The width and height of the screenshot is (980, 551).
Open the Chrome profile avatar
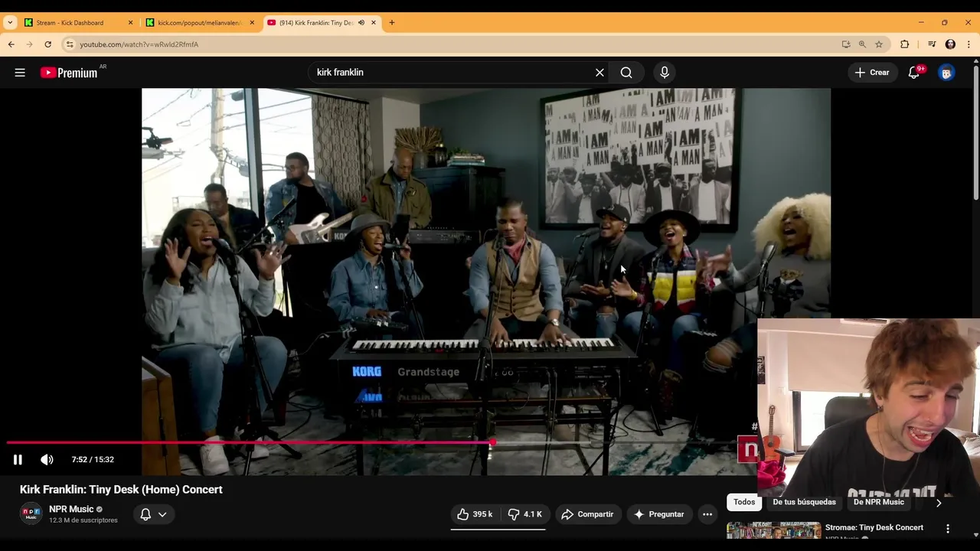click(x=950, y=44)
